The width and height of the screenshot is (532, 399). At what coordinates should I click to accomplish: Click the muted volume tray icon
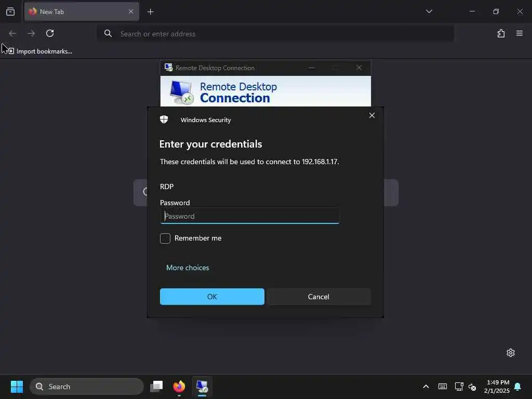pos(472,387)
